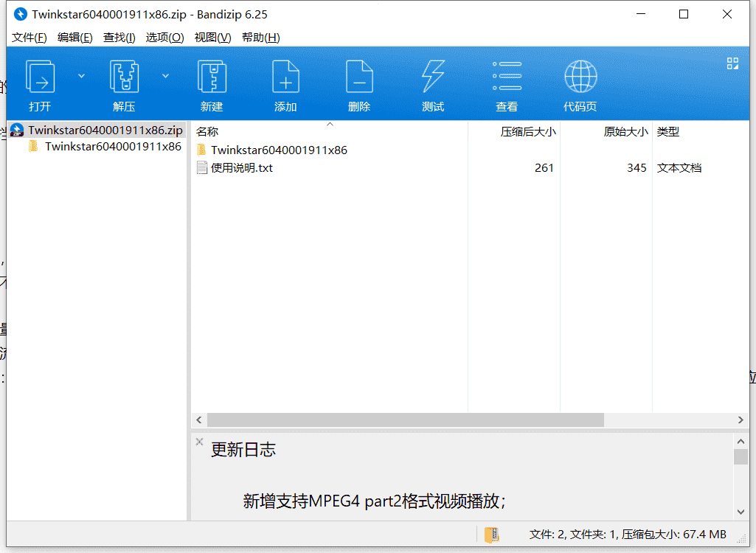Open the 视图(V) menu
Image resolution: width=756 pixels, height=553 pixels.
(212, 38)
